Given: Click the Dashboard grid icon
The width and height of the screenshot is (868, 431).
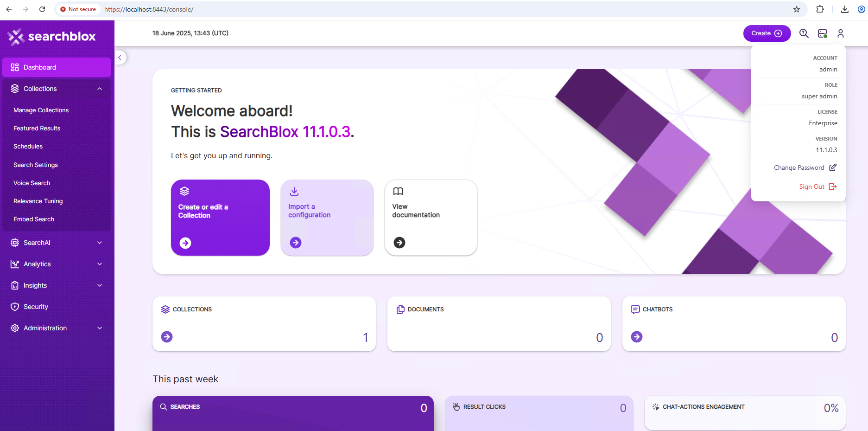Looking at the screenshot, I should 15,67.
